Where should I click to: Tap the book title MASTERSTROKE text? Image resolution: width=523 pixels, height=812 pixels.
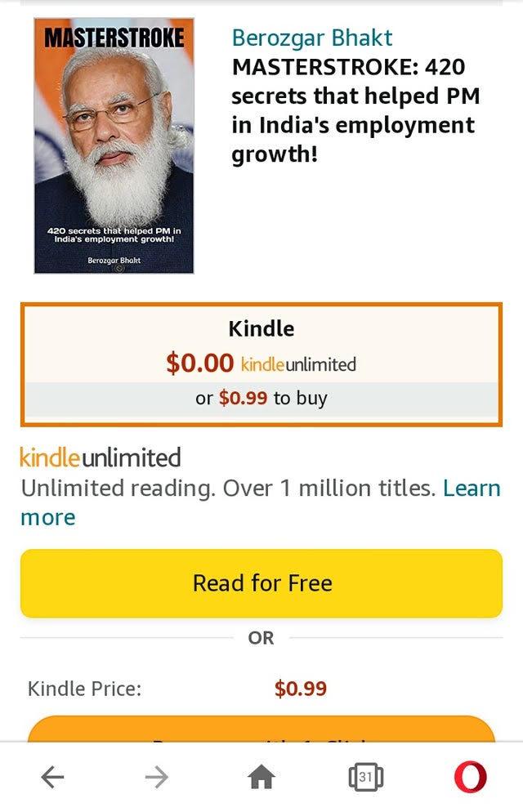pyautogui.click(x=355, y=110)
